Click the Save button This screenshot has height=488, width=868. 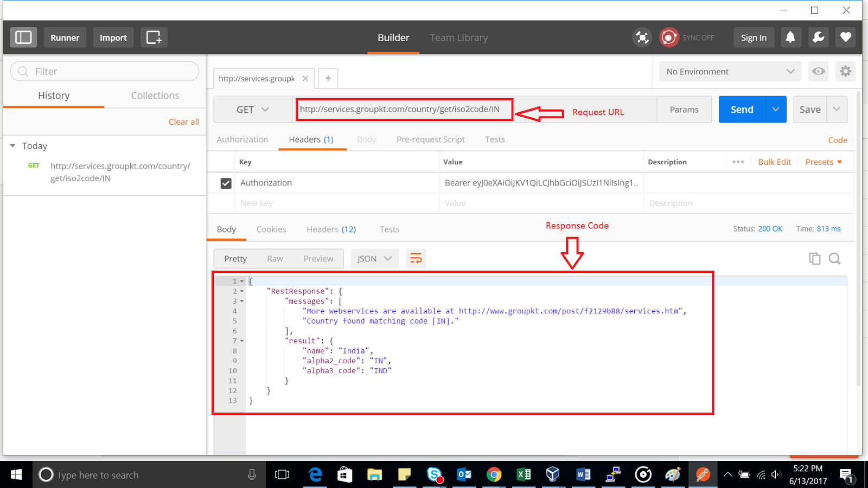pyautogui.click(x=810, y=110)
